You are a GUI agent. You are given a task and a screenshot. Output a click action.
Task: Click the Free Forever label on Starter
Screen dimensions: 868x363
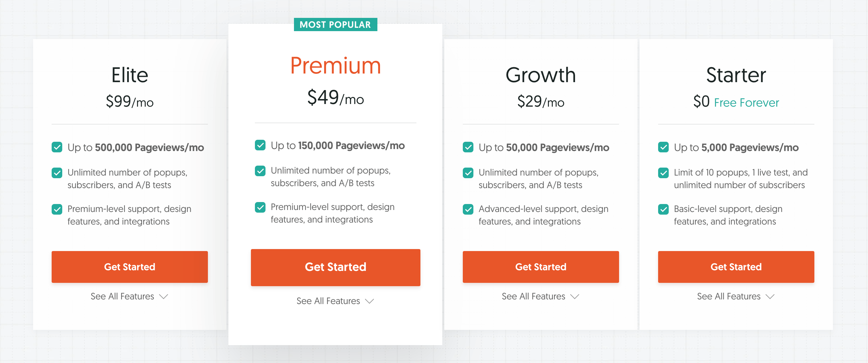pos(747,102)
